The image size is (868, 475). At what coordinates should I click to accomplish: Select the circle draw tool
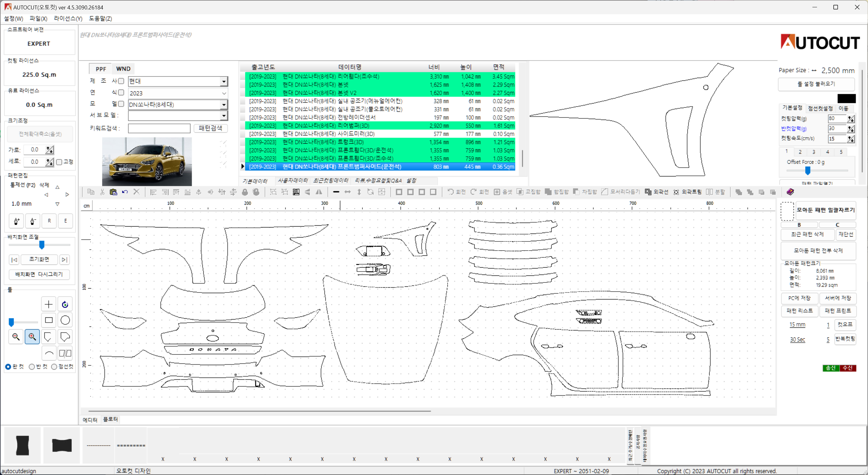(x=65, y=320)
